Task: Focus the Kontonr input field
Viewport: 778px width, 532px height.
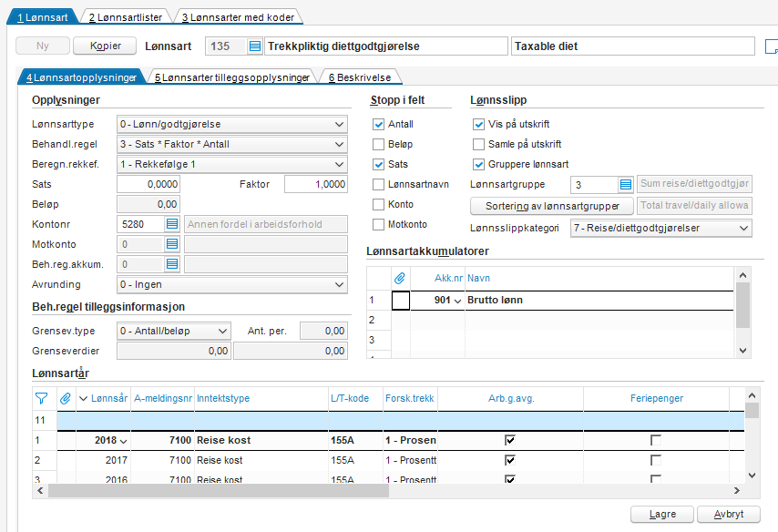Action: tap(140, 224)
